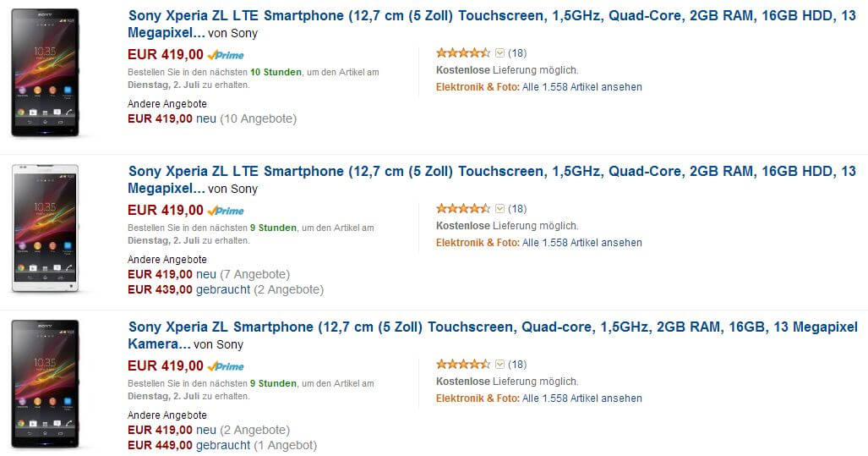Click star rating of second Xperia listing
The image size is (868, 456).
click(462, 208)
